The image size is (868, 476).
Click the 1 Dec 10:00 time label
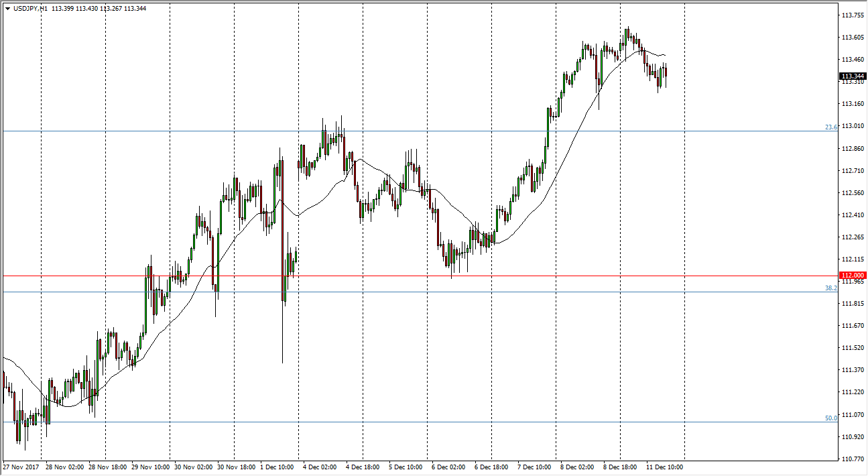pyautogui.click(x=277, y=467)
